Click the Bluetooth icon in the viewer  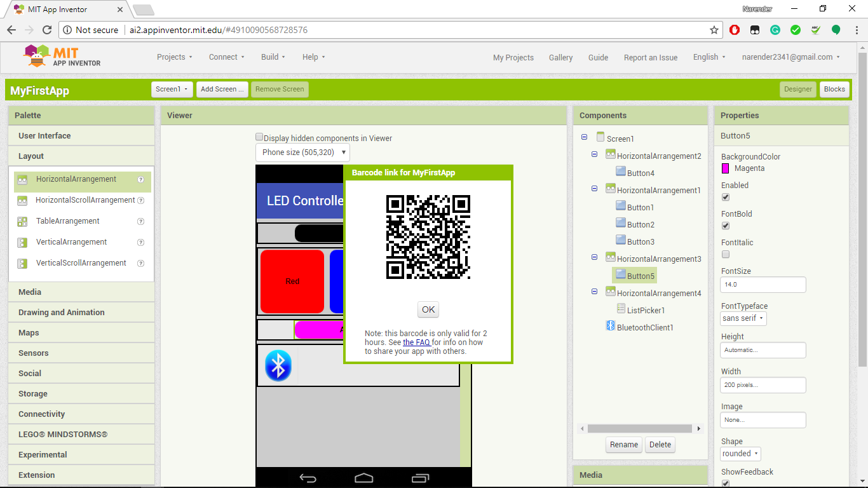pyautogui.click(x=278, y=365)
